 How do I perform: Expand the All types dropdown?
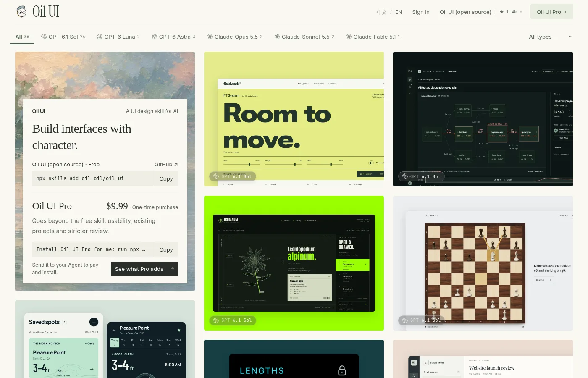550,37
